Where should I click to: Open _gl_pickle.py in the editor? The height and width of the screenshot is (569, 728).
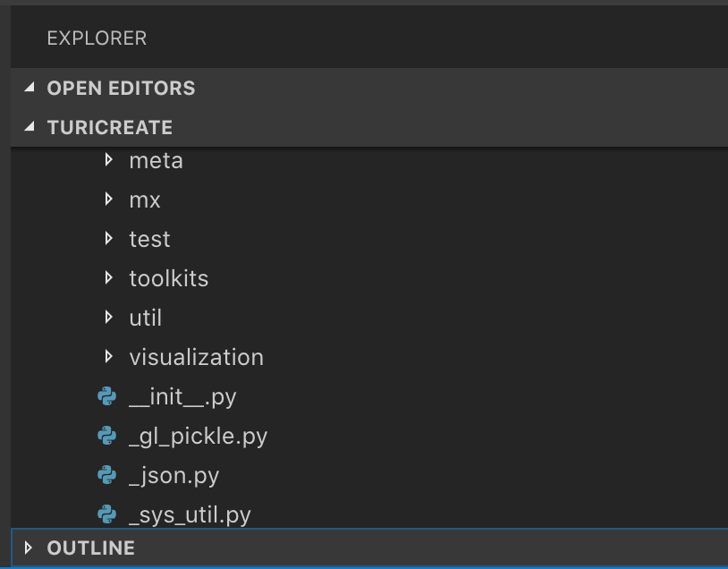[199, 436]
